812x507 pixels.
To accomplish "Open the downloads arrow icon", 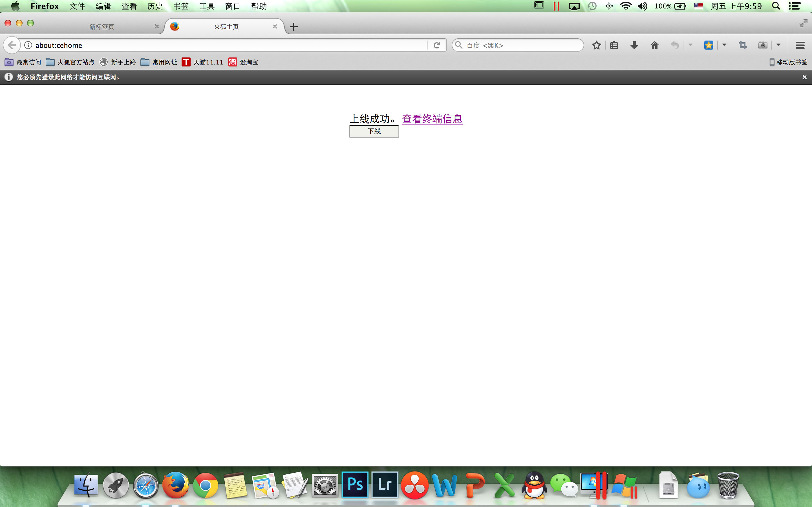I will point(634,45).
